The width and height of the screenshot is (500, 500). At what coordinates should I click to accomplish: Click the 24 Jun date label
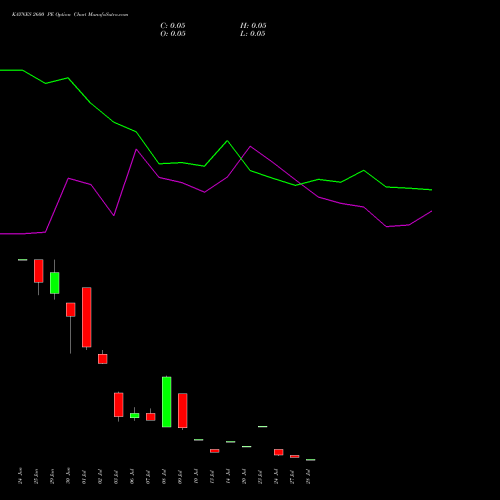tap(21, 476)
